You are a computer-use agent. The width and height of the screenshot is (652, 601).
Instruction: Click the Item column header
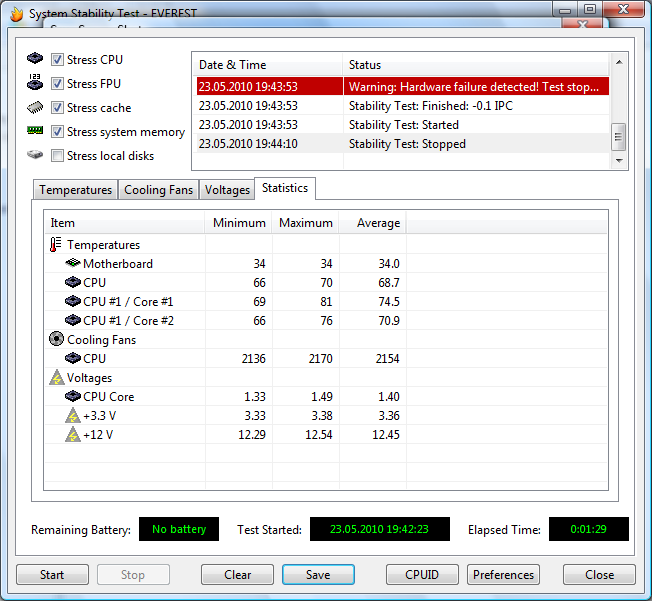tap(125, 223)
